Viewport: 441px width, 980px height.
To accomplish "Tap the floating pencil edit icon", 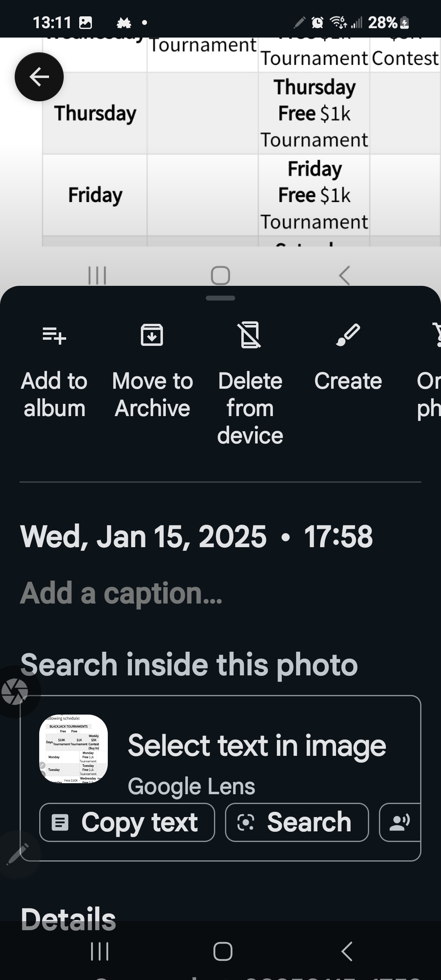I will pyautogui.click(x=17, y=854).
